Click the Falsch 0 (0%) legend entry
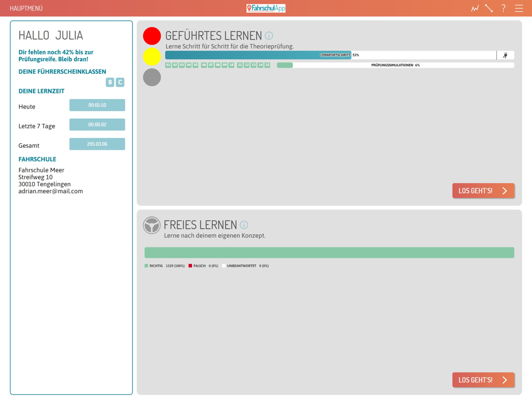The height and width of the screenshot is (399, 532). tap(203, 266)
